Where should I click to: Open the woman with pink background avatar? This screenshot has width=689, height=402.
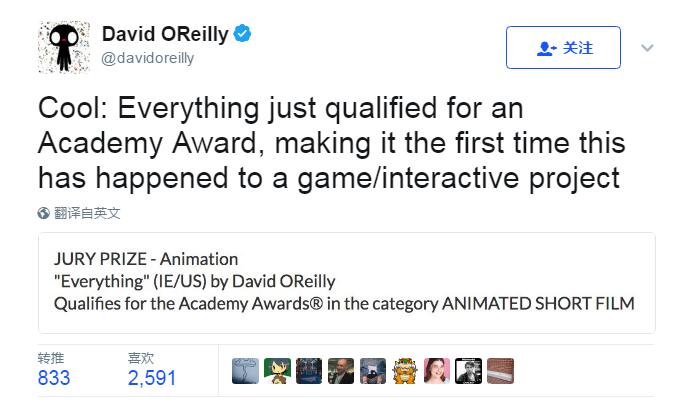(437, 371)
